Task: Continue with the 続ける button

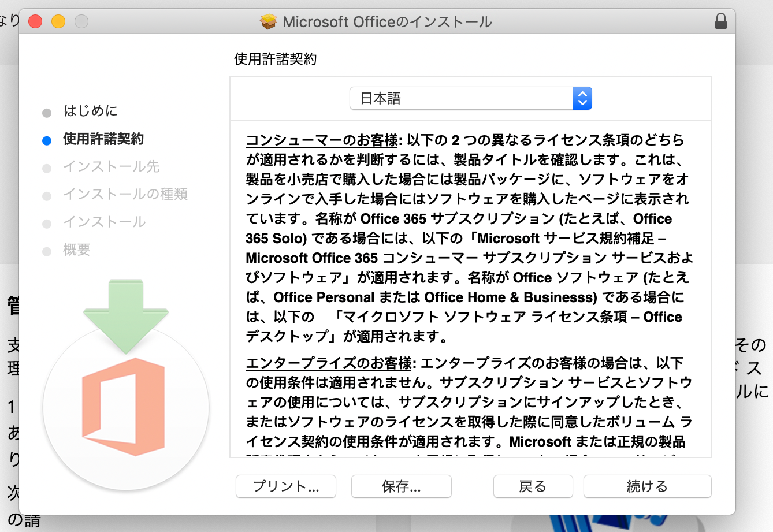Action: pyautogui.click(x=647, y=486)
